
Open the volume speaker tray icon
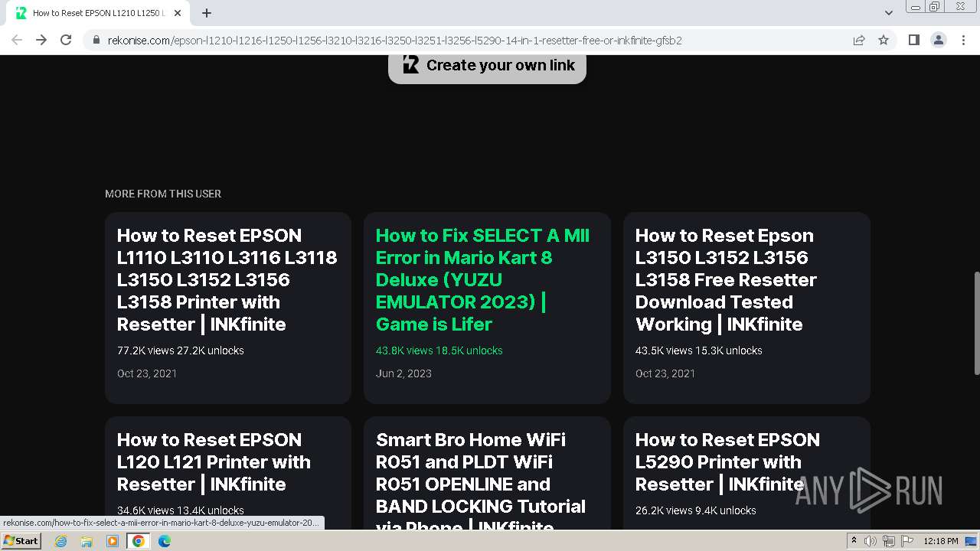pyautogui.click(x=871, y=541)
